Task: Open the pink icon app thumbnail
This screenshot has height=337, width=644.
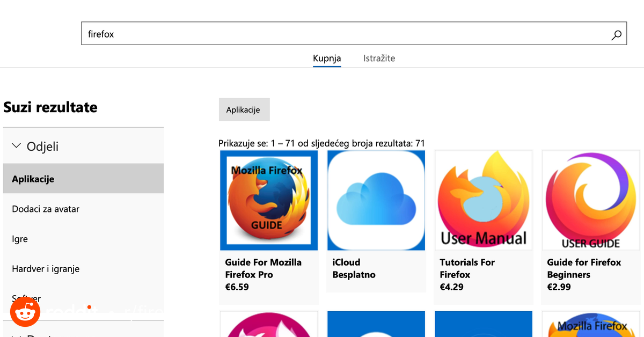Action: tap(269, 324)
